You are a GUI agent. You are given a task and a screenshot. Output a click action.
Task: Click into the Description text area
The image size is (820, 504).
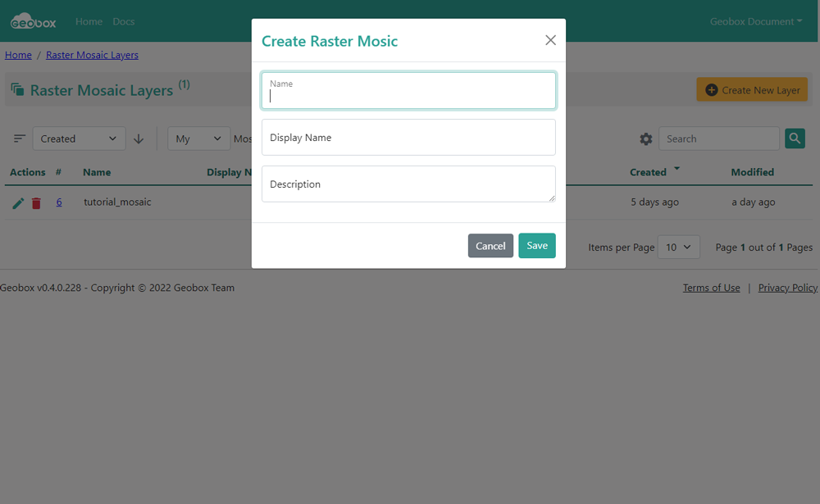click(x=408, y=184)
